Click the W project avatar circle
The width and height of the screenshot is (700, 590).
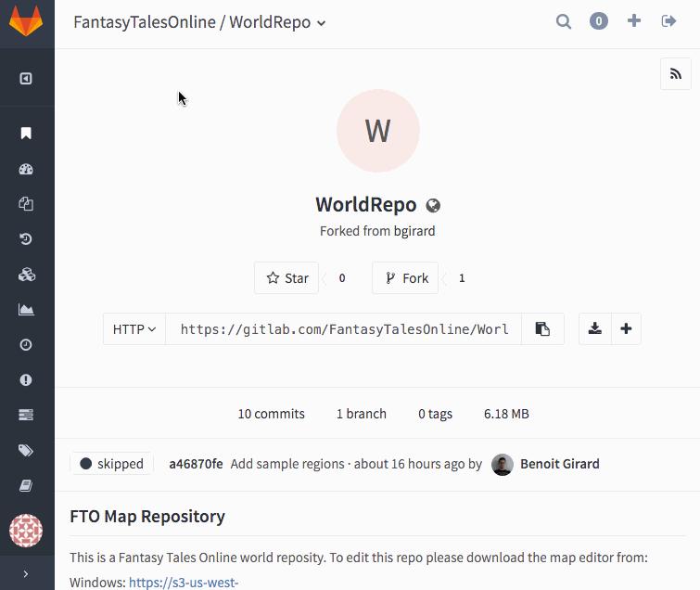378,131
